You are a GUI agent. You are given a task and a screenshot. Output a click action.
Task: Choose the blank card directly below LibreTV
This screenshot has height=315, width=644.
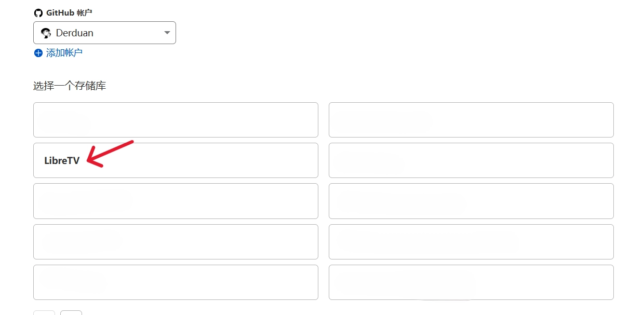[x=176, y=201]
